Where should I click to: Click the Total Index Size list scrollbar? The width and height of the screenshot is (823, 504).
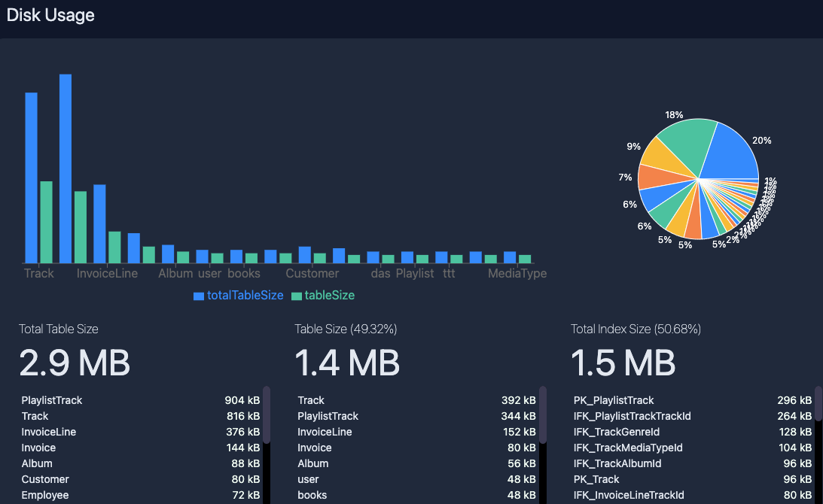pos(818,403)
